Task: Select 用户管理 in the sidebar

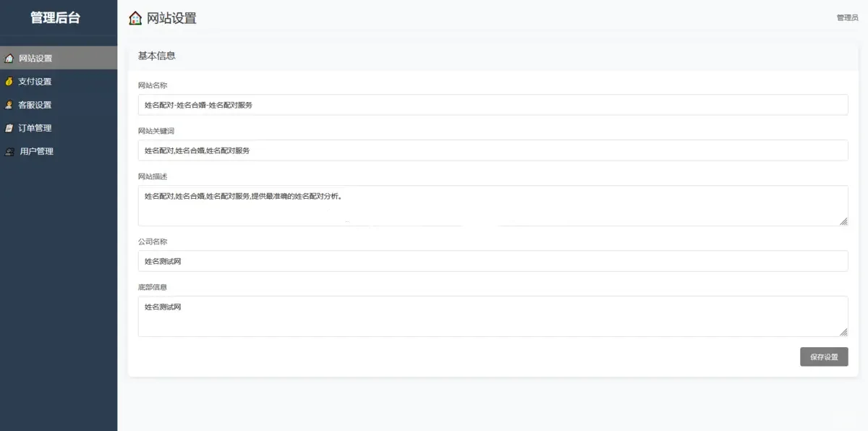Action: 59,151
